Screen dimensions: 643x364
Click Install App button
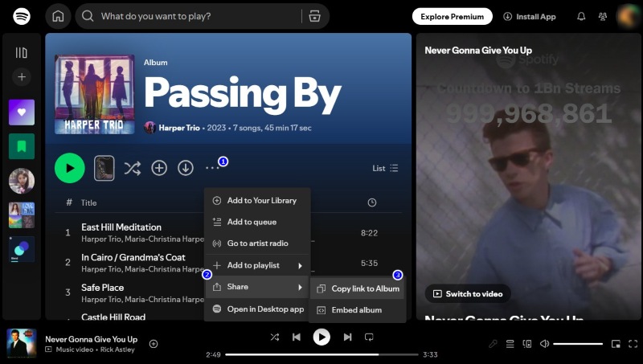530,16
